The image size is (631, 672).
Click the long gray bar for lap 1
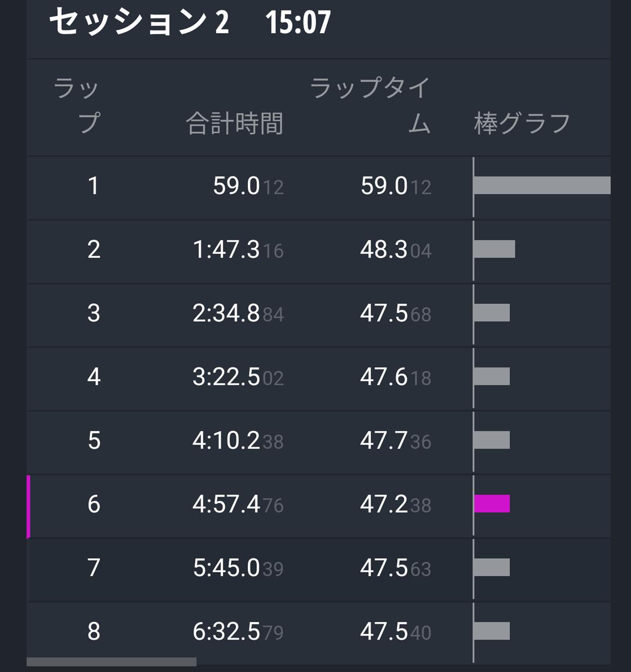542,185
